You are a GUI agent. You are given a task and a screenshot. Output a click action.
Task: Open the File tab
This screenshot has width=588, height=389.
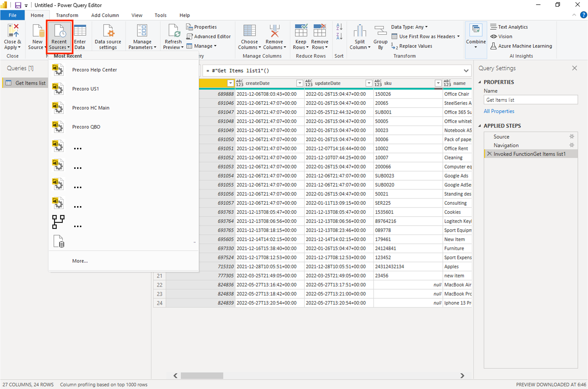click(x=12, y=15)
